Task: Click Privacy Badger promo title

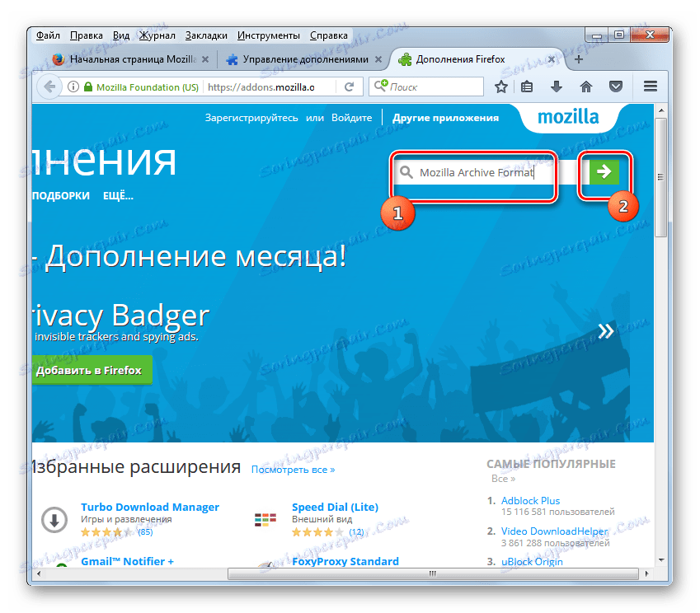Action: [x=121, y=316]
